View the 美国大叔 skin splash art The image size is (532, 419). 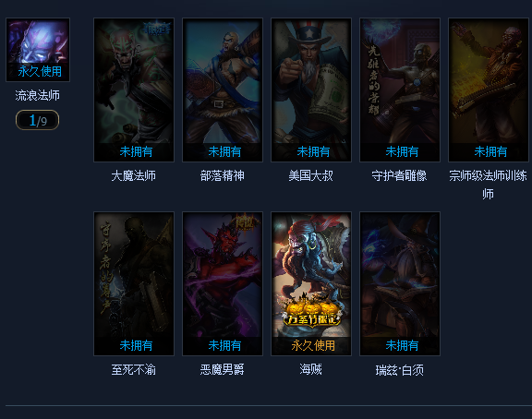311,90
